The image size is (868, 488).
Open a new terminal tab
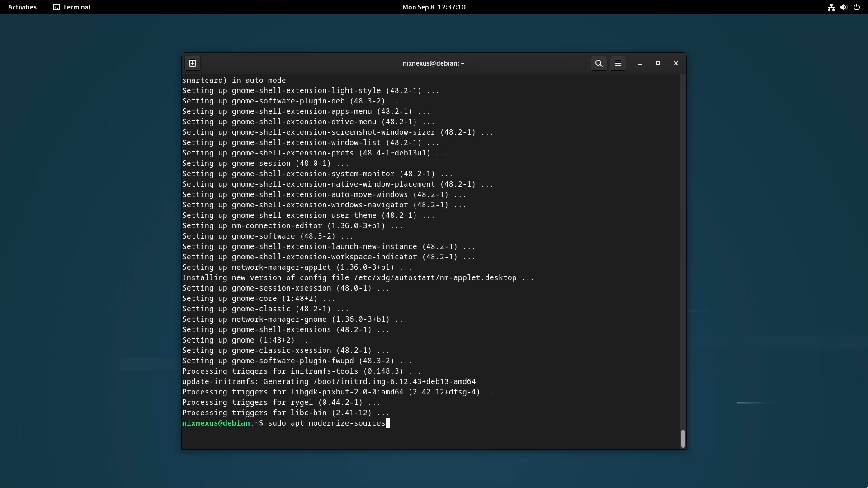193,63
